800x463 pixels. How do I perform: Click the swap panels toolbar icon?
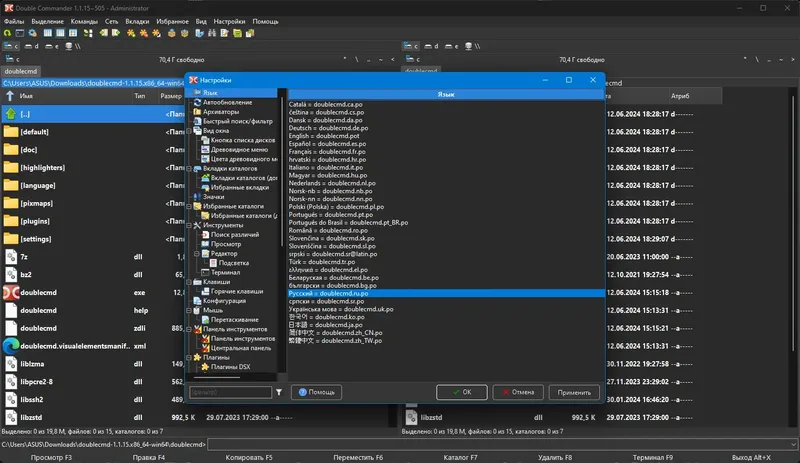(x=88, y=33)
